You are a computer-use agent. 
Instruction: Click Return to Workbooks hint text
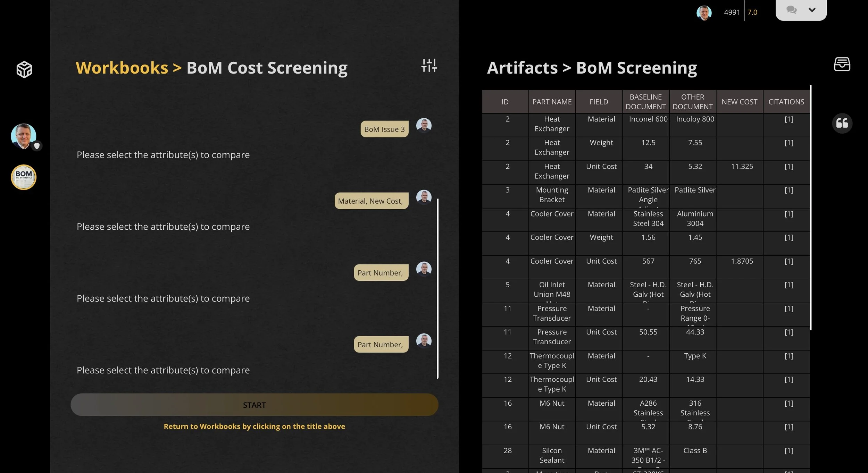254,426
